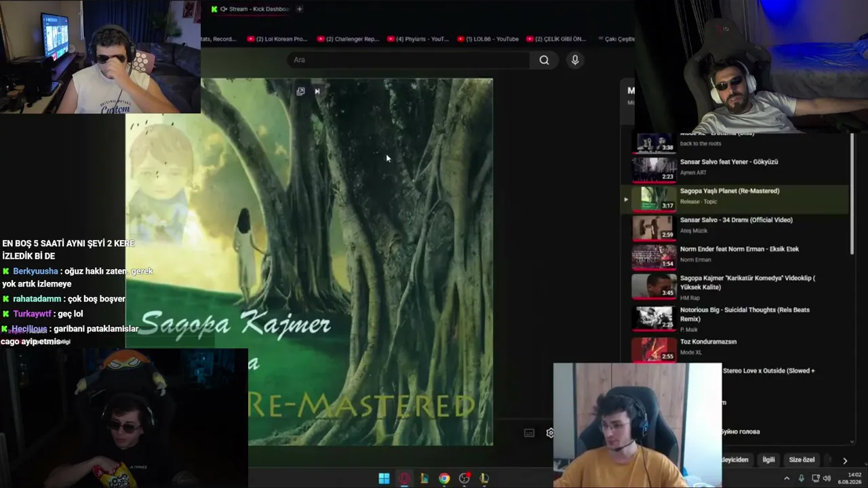Play Toz Konduramazsın by Mode XL
Screen dimensions: 868x488
click(x=708, y=342)
